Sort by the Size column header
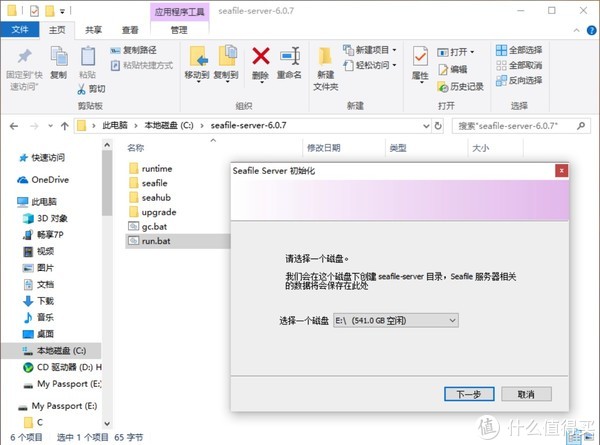The height and width of the screenshot is (445, 600). (x=480, y=148)
